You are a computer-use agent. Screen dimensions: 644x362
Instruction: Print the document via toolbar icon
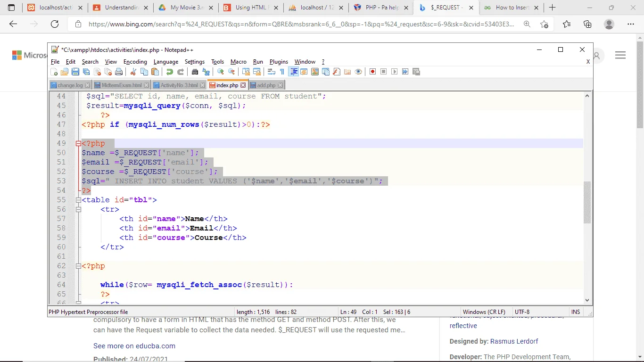pyautogui.click(x=119, y=72)
